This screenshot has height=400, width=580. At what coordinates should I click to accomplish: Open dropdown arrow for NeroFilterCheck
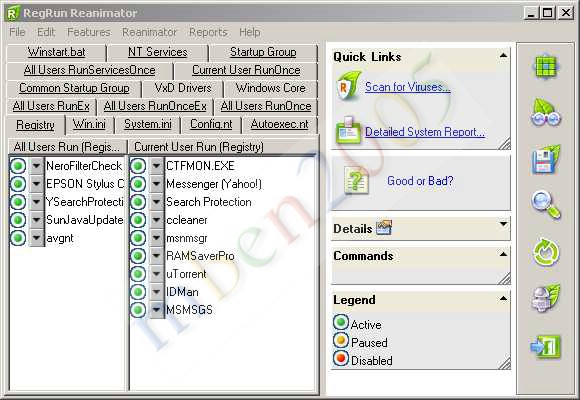tap(36, 165)
